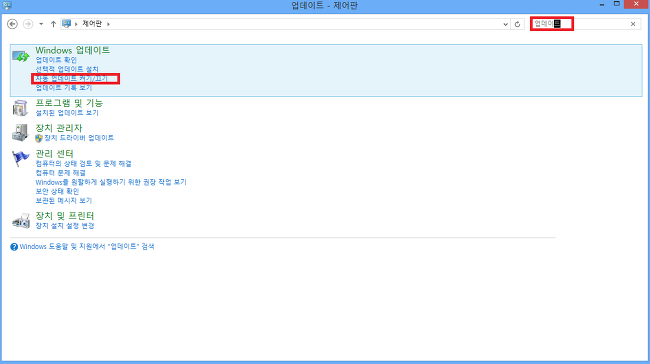Click the Windows Update icon
This screenshot has width=650, height=364.
pyautogui.click(x=20, y=56)
